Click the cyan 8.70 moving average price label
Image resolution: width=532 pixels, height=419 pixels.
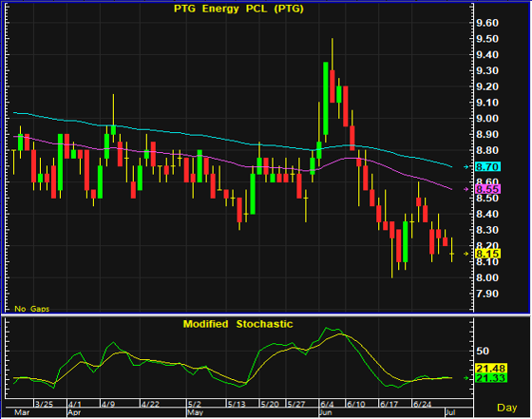pos(487,166)
